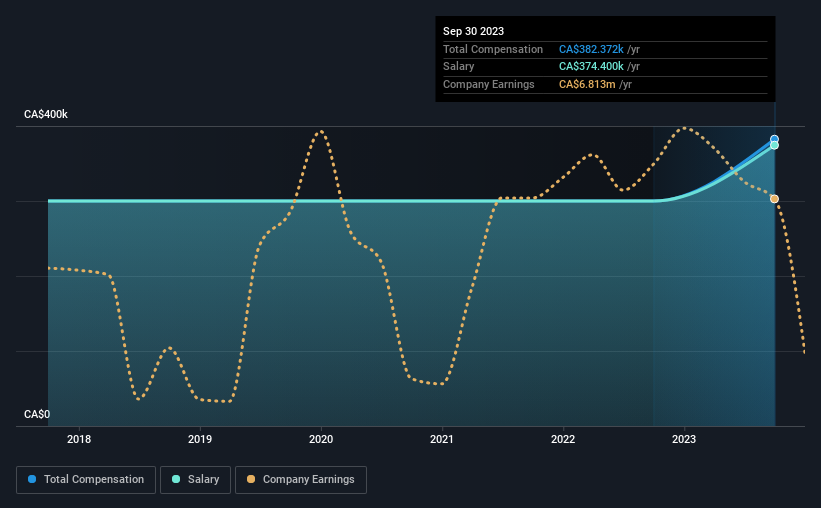Click the blue Total Compensation data point
The image size is (821, 508).
774,139
